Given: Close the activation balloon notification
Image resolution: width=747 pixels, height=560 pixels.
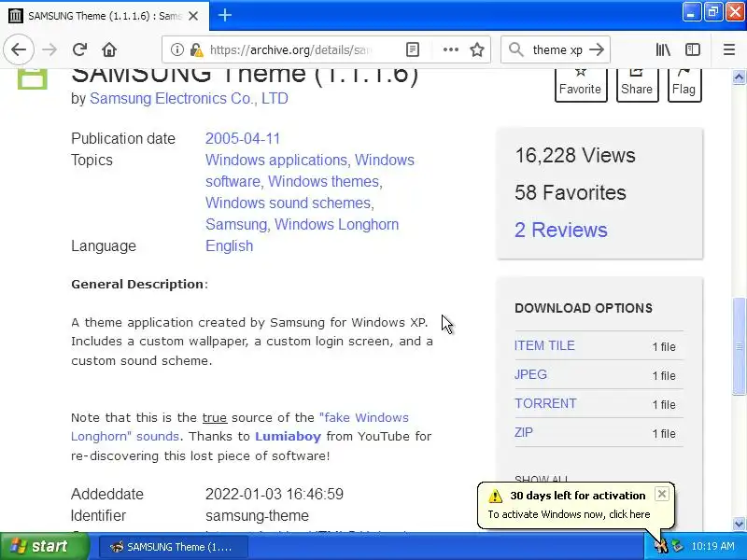Looking at the screenshot, I should click(662, 494).
